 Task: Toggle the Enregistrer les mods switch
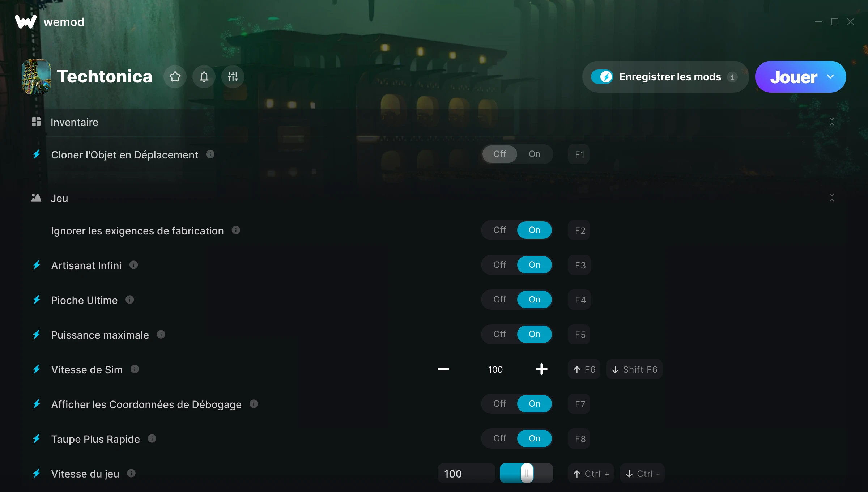coord(602,77)
